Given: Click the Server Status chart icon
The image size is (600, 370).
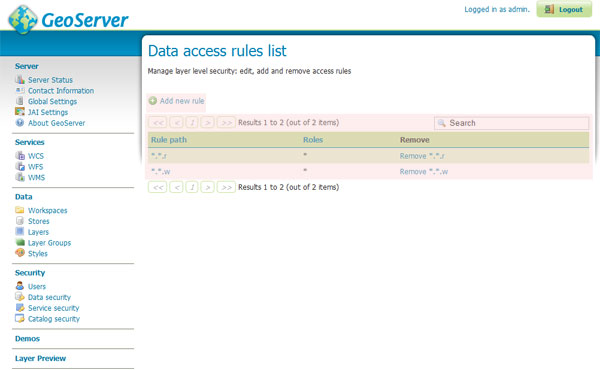Looking at the screenshot, I should [x=20, y=80].
